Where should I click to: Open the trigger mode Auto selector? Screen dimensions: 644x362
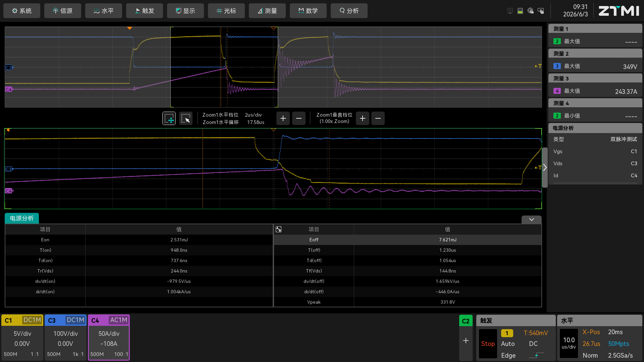pos(508,344)
